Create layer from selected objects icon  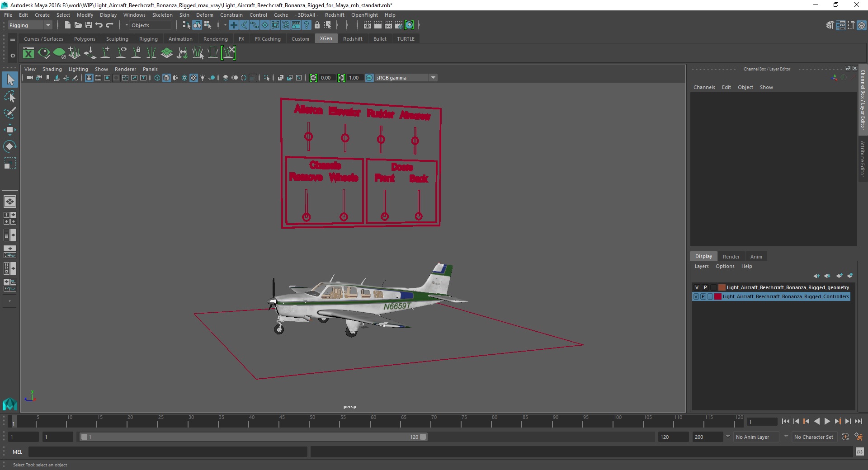(850, 276)
